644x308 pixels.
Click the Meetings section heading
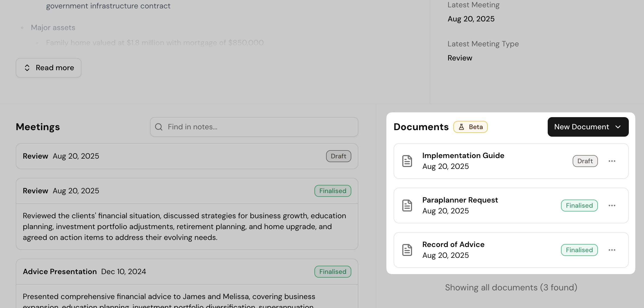click(38, 127)
